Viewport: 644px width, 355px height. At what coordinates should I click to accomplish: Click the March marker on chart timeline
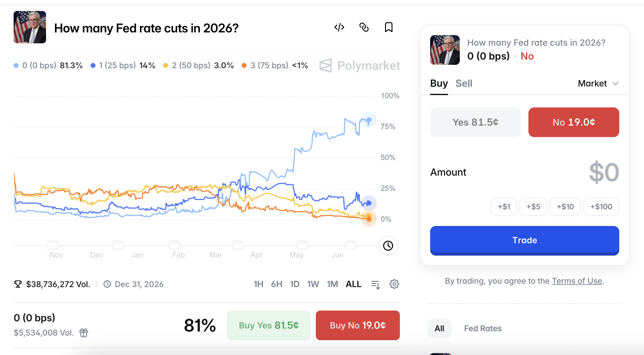tap(238, 245)
